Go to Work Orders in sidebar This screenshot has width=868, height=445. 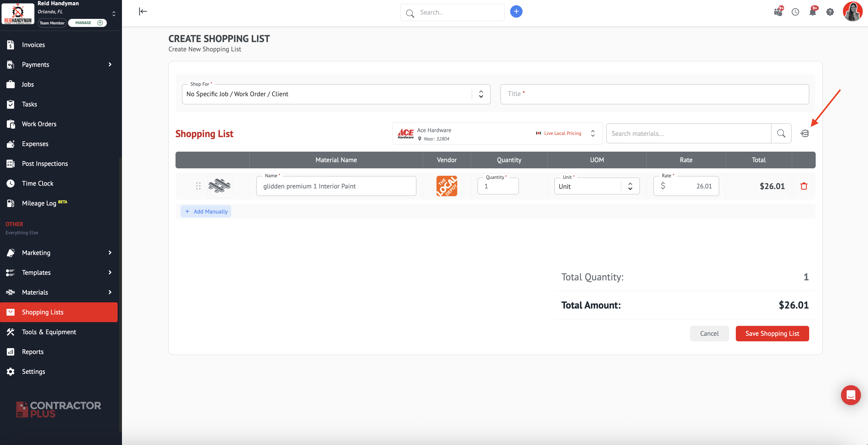[x=39, y=124]
